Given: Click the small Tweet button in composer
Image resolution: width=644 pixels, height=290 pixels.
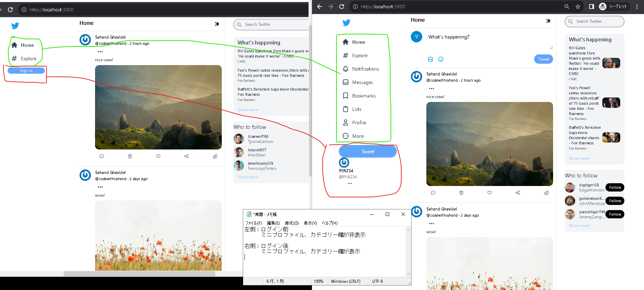Looking at the screenshot, I should click(543, 59).
